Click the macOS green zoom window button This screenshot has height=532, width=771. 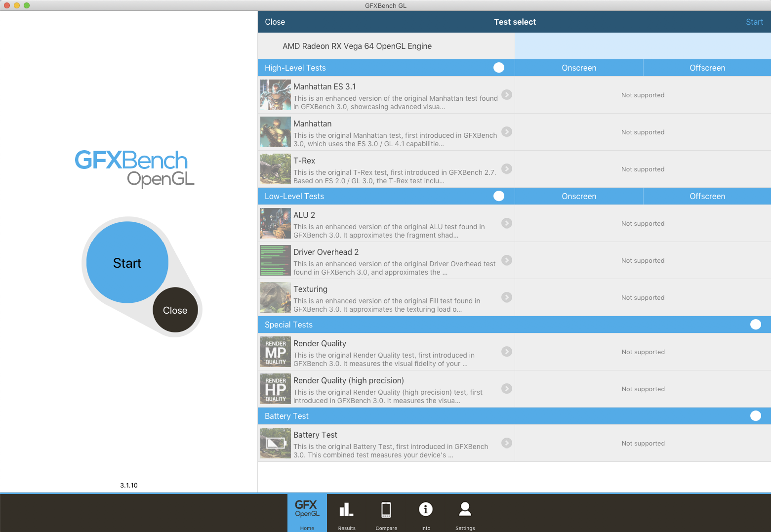(27, 5)
